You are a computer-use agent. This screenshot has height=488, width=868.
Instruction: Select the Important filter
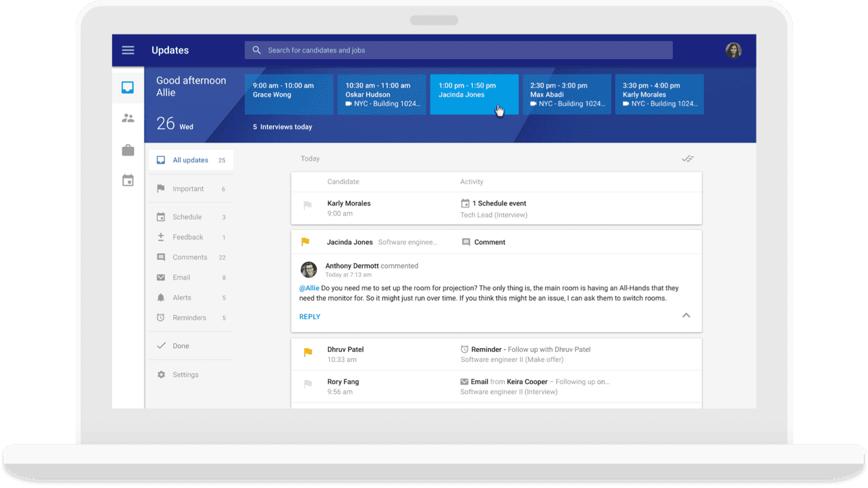pyautogui.click(x=188, y=189)
